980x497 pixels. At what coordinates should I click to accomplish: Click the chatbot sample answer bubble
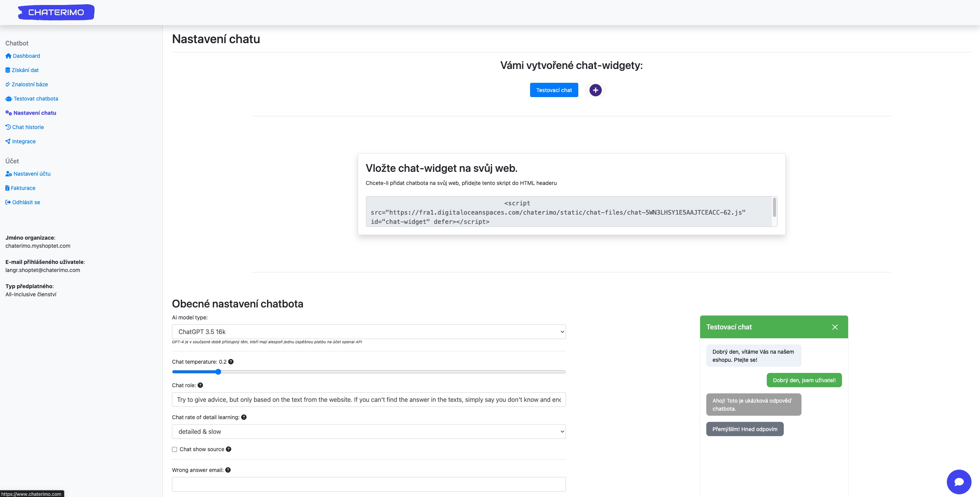click(x=754, y=405)
